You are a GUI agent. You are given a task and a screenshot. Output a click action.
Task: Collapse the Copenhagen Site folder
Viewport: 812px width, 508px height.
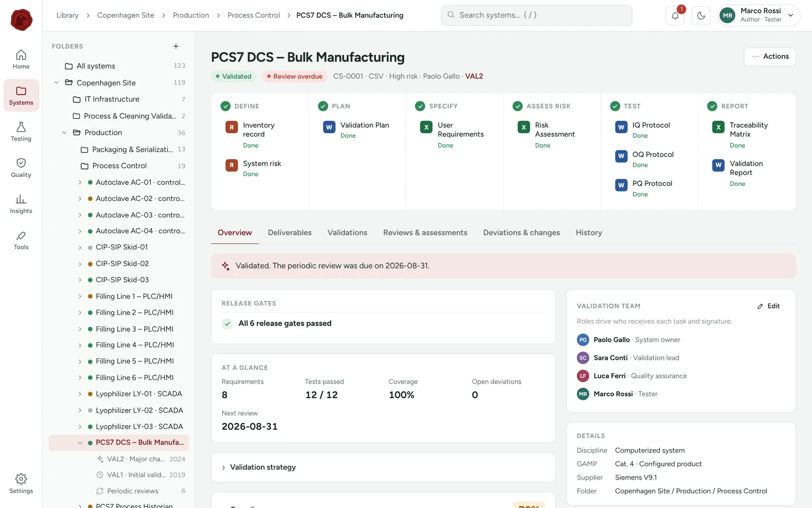point(56,82)
